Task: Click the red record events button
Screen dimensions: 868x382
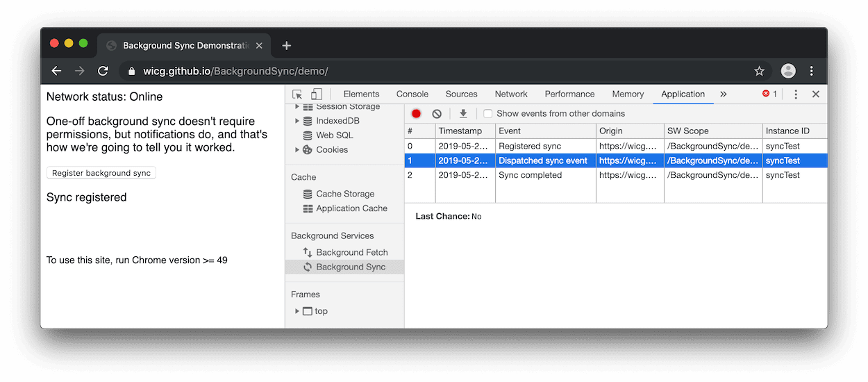Action: click(x=416, y=114)
